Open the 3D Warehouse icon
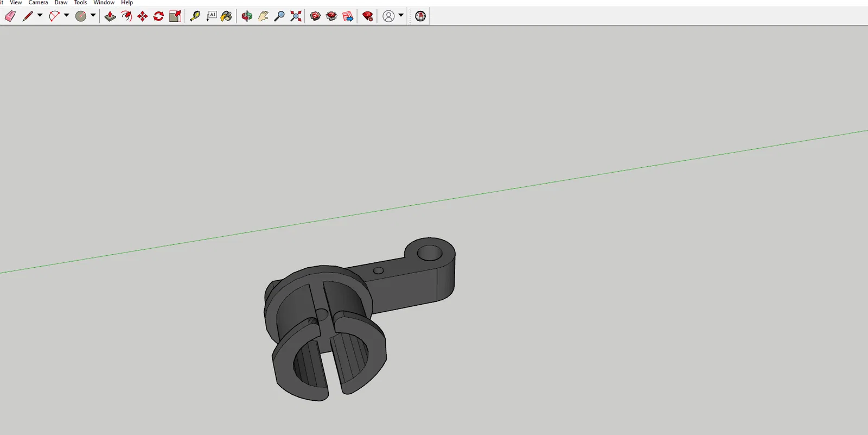Image resolution: width=868 pixels, height=435 pixels. [315, 16]
